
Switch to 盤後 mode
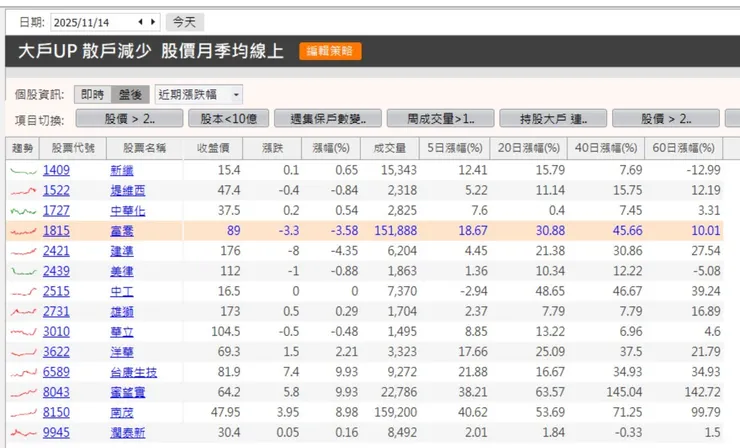tap(130, 94)
